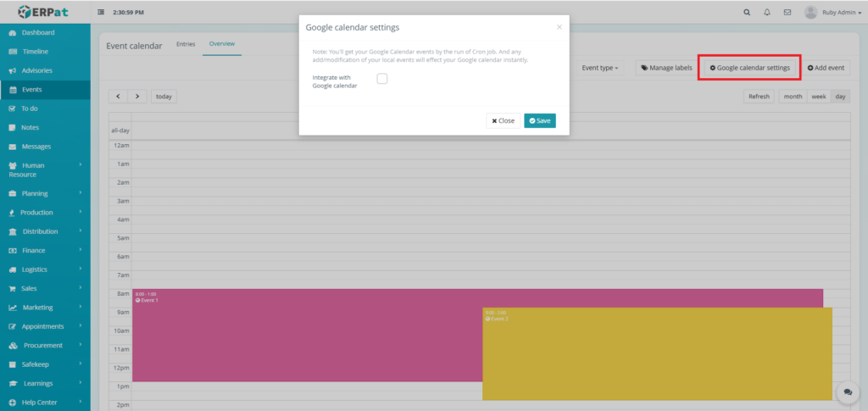Click the ERPat logo
The width and height of the screenshot is (868, 411).
45,11
